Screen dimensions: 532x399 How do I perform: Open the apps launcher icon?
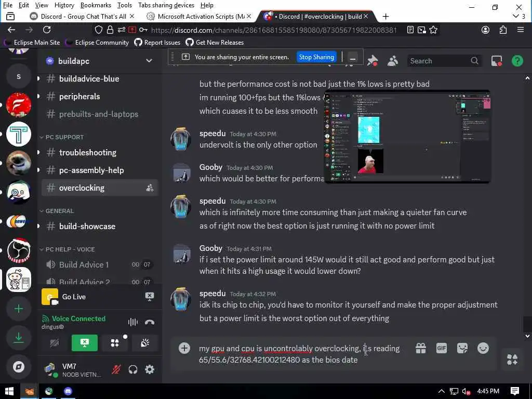point(512,360)
